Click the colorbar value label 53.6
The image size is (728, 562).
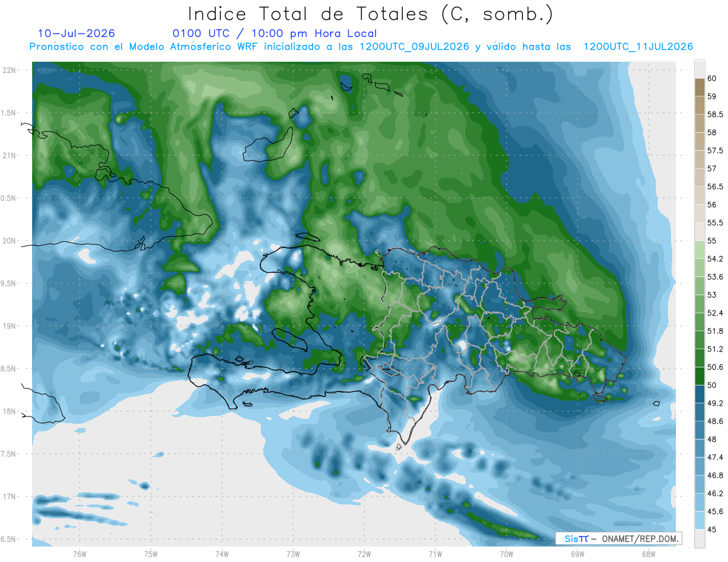[x=715, y=276]
